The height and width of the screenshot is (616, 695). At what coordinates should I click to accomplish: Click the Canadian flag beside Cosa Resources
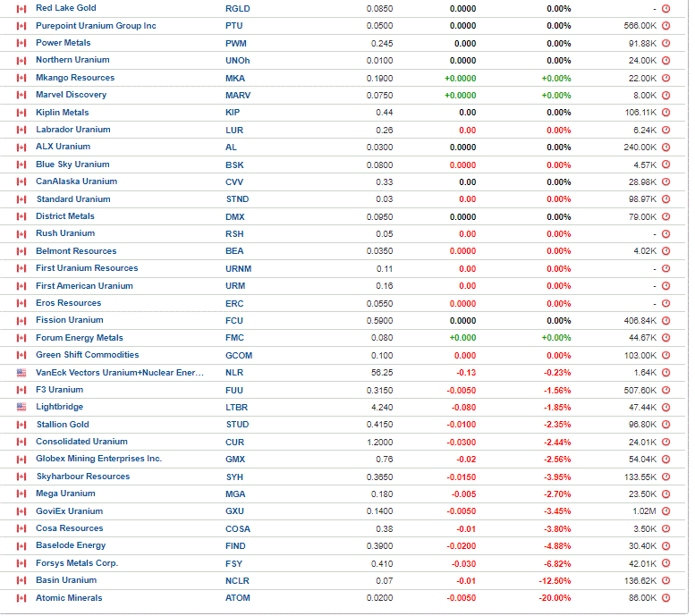click(x=21, y=528)
